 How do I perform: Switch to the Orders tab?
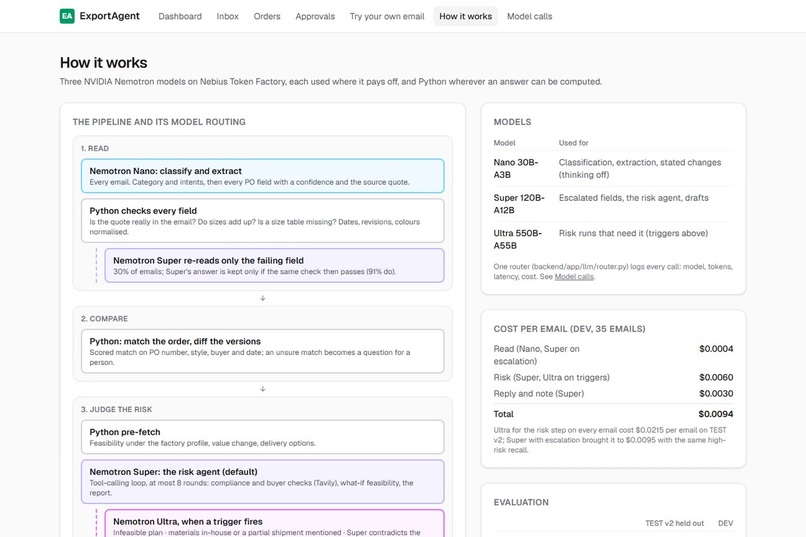point(267,16)
